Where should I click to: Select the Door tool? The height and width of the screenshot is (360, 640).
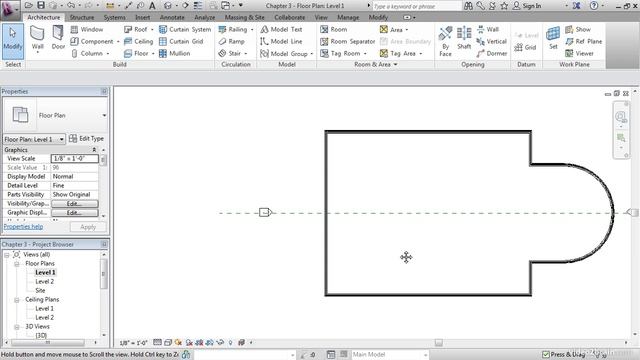(x=58, y=38)
